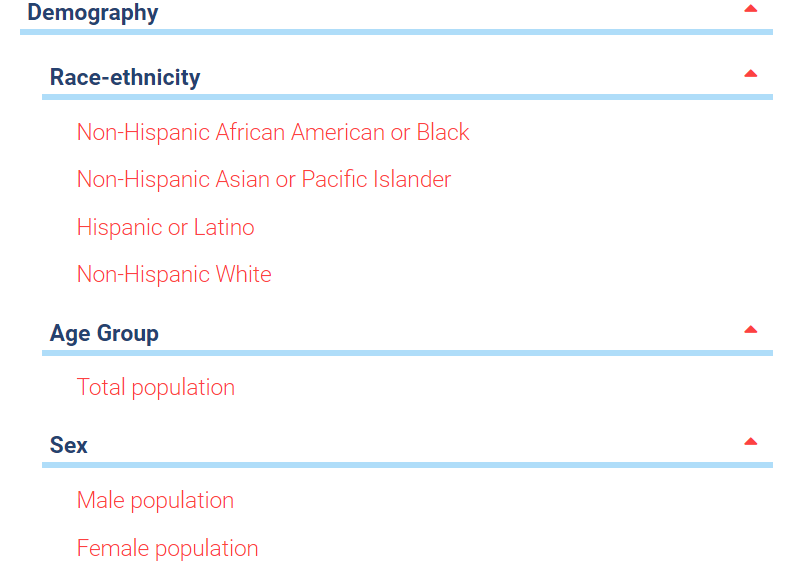This screenshot has width=802, height=577.
Task: Select Non-Hispanic Asian or Pacific Islander
Action: click(263, 179)
